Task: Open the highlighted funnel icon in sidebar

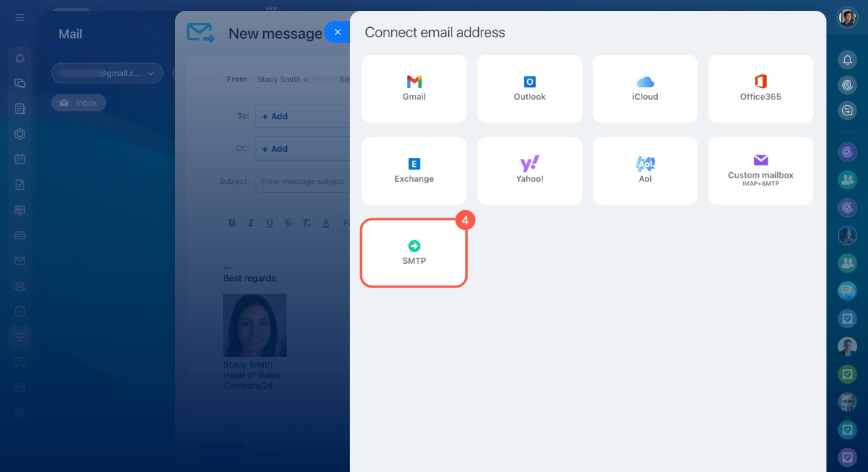Action: 20,337
